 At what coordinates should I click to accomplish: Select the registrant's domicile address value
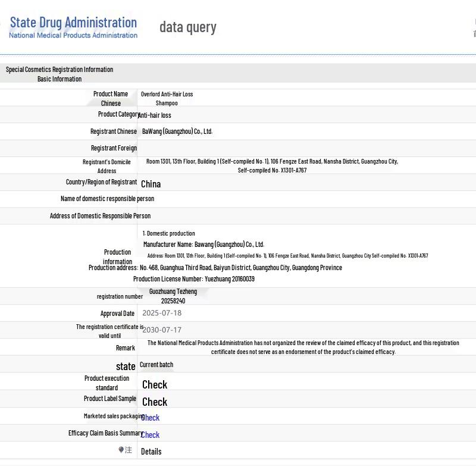pos(272,166)
